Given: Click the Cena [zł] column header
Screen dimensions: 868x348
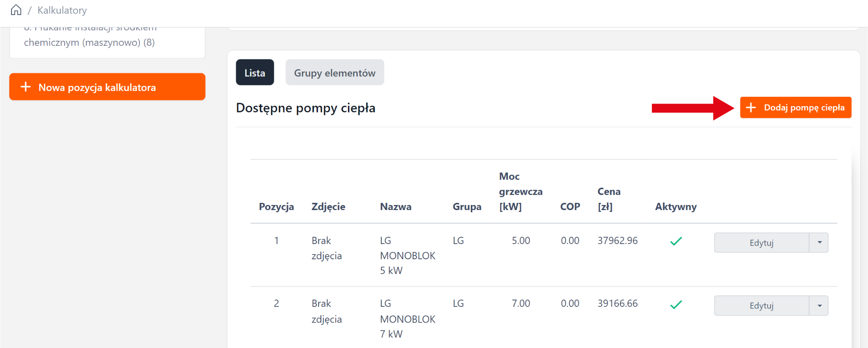Looking at the screenshot, I should click(609, 199).
